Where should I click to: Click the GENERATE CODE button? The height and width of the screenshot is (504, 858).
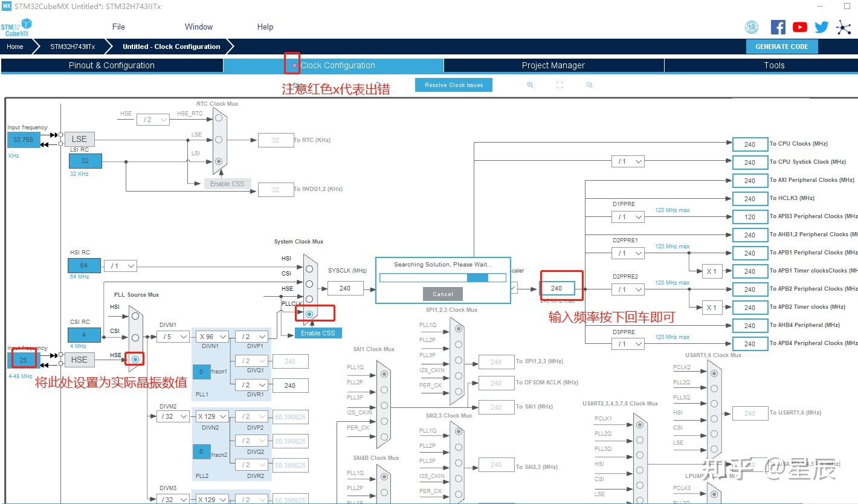(x=782, y=47)
